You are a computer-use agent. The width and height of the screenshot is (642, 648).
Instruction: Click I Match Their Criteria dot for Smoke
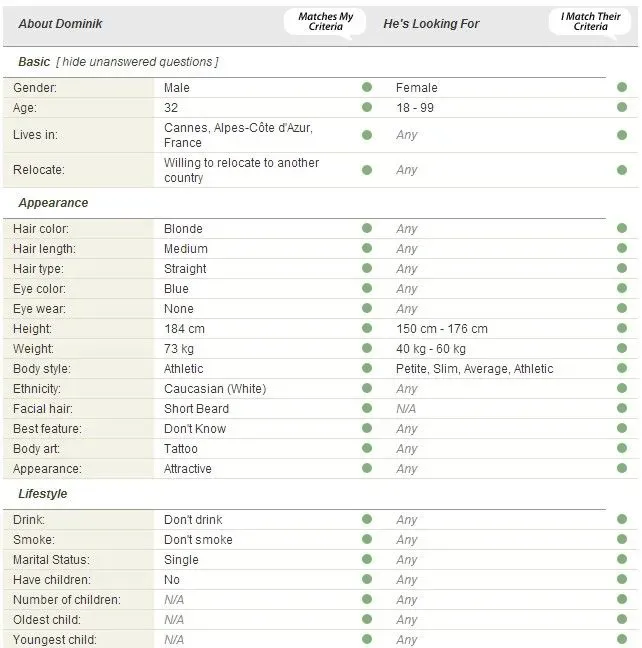click(x=622, y=540)
